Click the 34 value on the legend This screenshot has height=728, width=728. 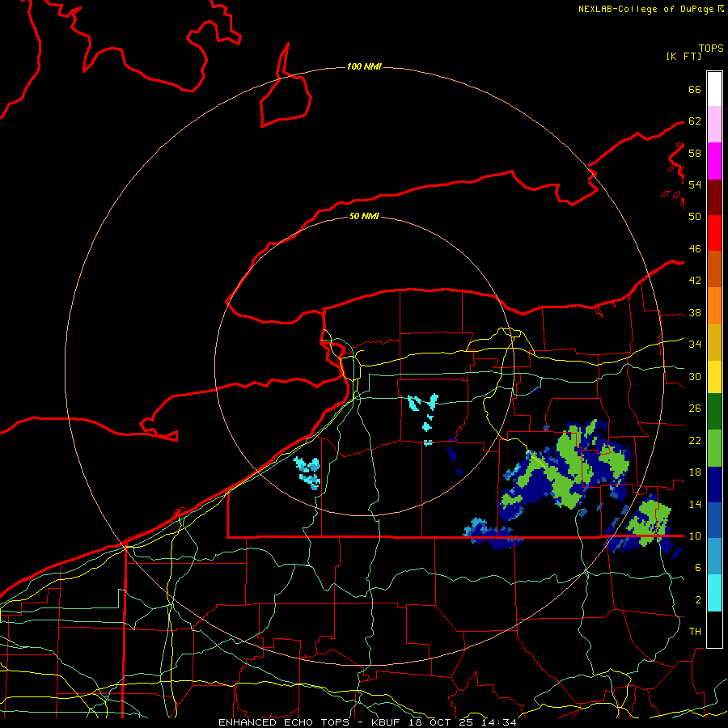pyautogui.click(x=695, y=345)
